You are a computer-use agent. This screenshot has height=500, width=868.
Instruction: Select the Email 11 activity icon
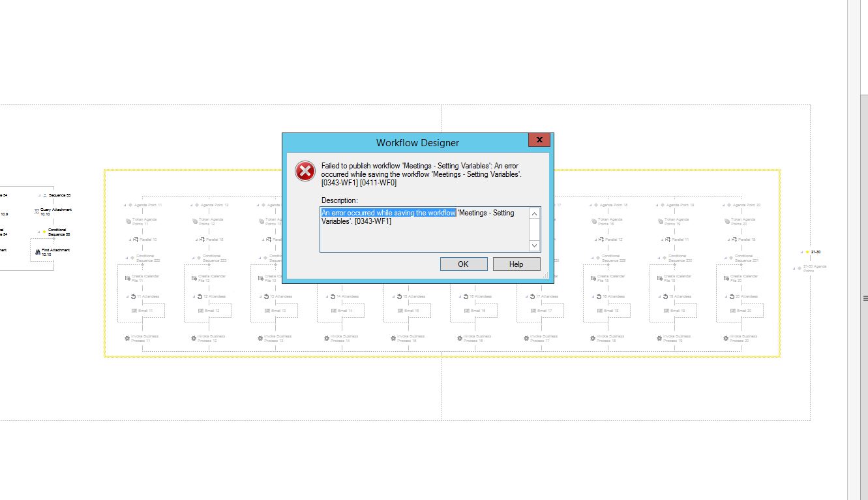click(134, 311)
